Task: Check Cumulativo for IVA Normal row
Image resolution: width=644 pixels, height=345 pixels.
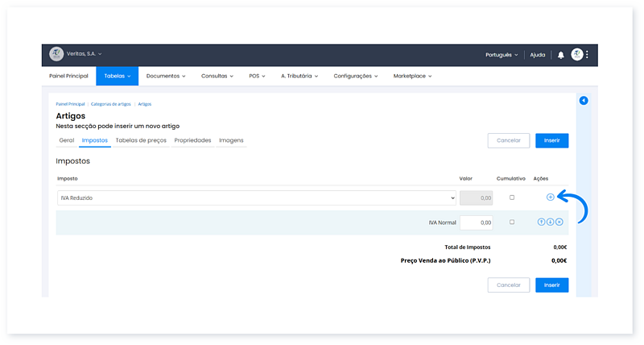Action: click(511, 222)
